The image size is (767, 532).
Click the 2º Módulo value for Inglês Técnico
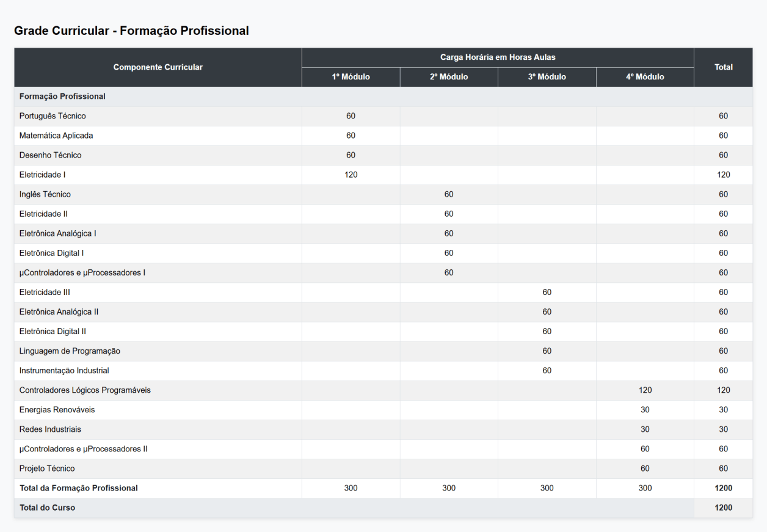click(x=449, y=194)
